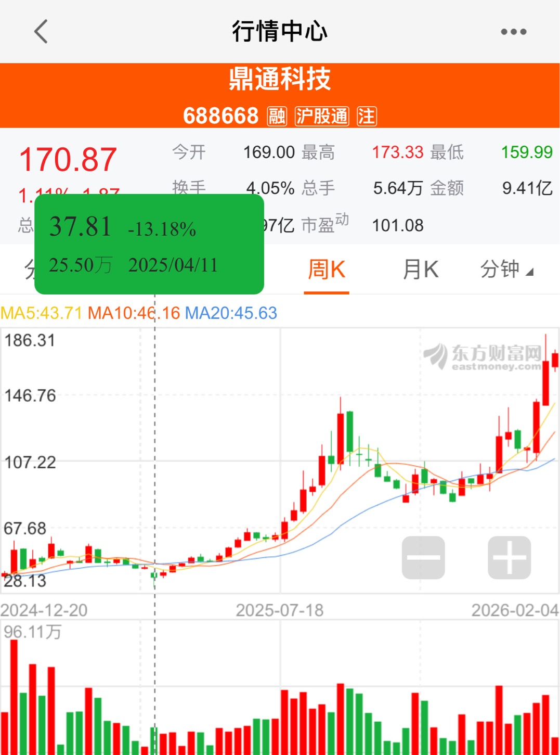This screenshot has height=755, width=560.
Task: Tap the tooltip volume 25.50万
Action: [x=81, y=265]
